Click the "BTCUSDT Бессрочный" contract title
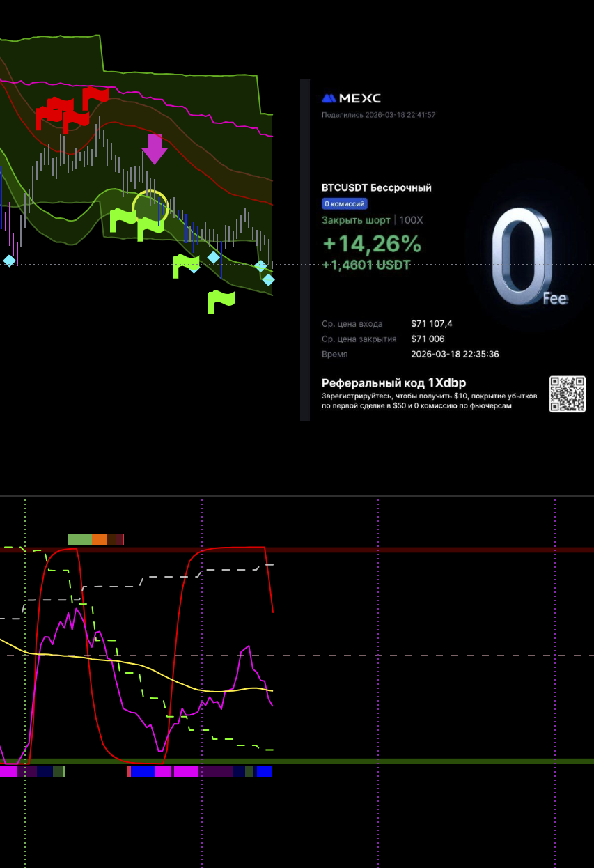 tap(376, 188)
